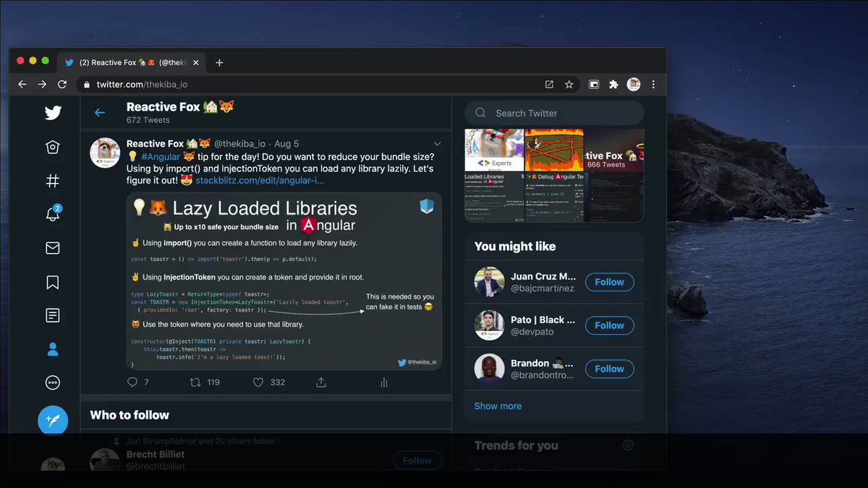The height and width of the screenshot is (488, 868).
Task: Open Loaded Libraries media thumbnail
Action: click(493, 197)
